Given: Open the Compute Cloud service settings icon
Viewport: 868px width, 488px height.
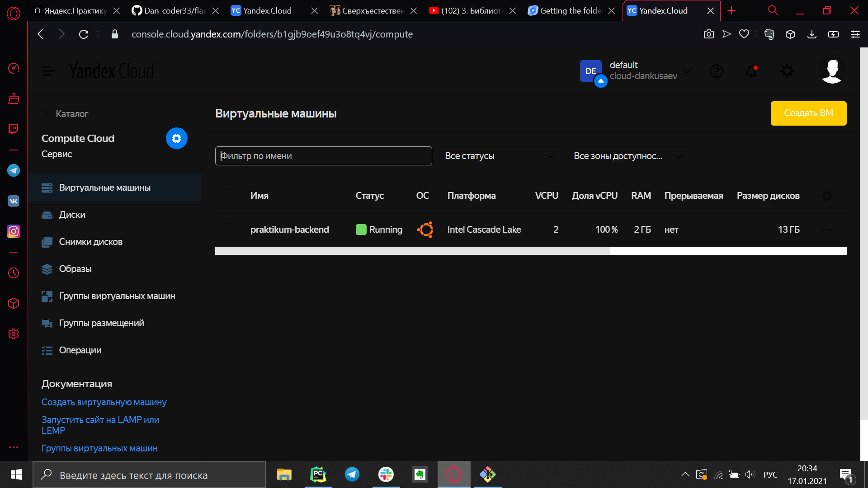Looking at the screenshot, I should [176, 138].
